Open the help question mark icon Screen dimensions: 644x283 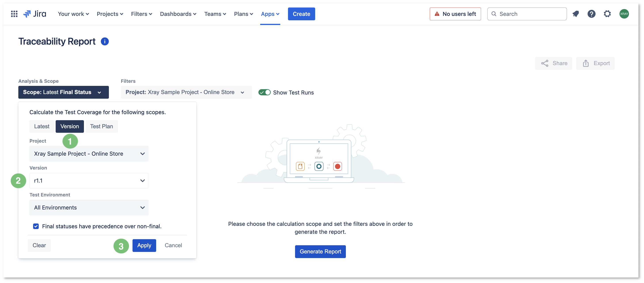(x=591, y=14)
